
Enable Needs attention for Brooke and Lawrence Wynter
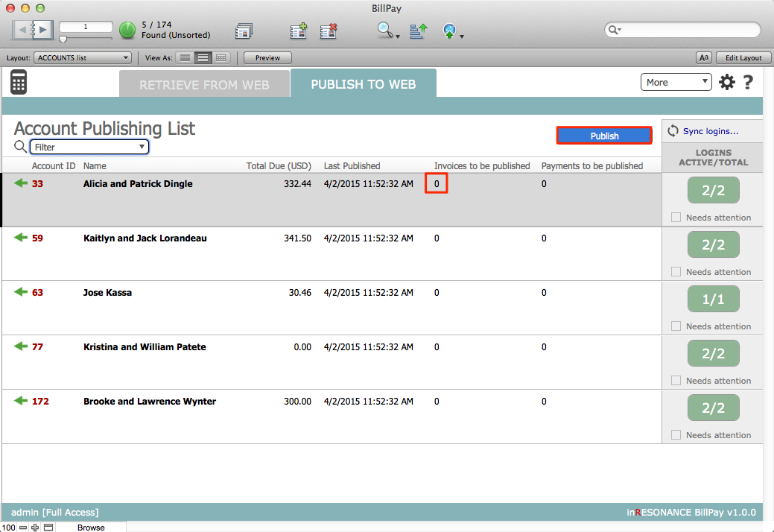(x=676, y=435)
